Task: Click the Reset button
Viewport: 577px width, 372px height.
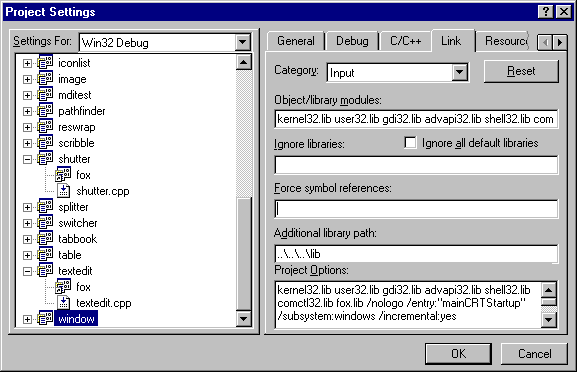Action: click(x=521, y=71)
